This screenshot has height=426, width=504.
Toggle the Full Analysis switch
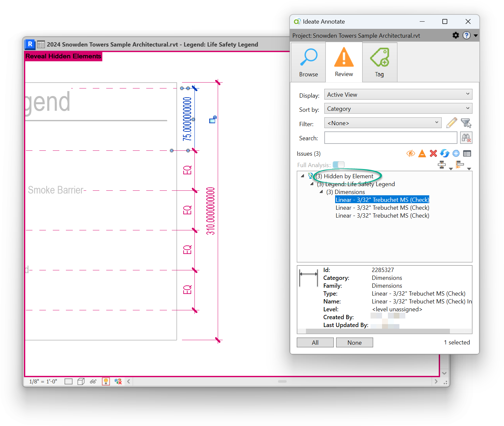(338, 165)
